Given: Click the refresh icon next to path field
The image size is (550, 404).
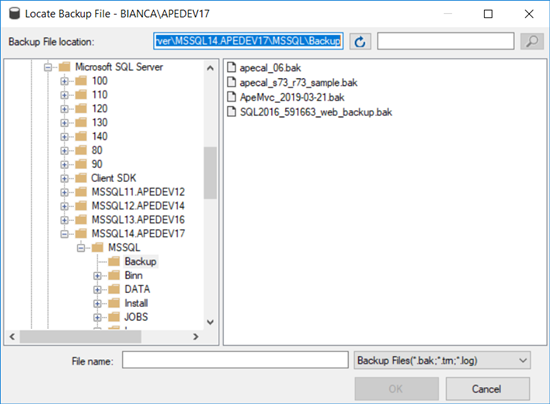Looking at the screenshot, I should (360, 42).
